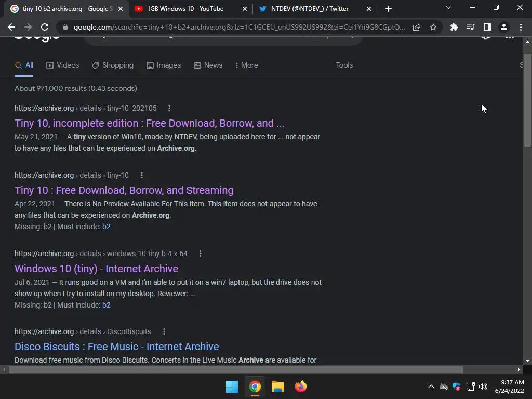Switch to the NTDEV Twitter tab
532x399 pixels.
coord(310,9)
